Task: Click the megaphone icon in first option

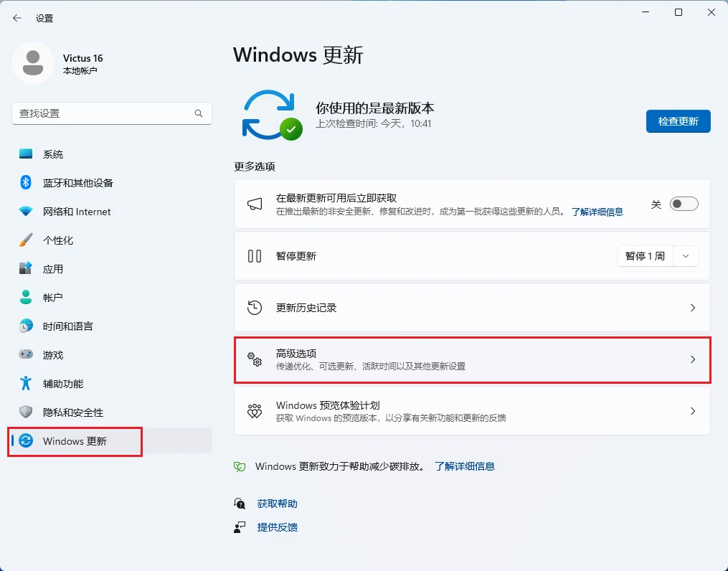Action: (x=255, y=204)
